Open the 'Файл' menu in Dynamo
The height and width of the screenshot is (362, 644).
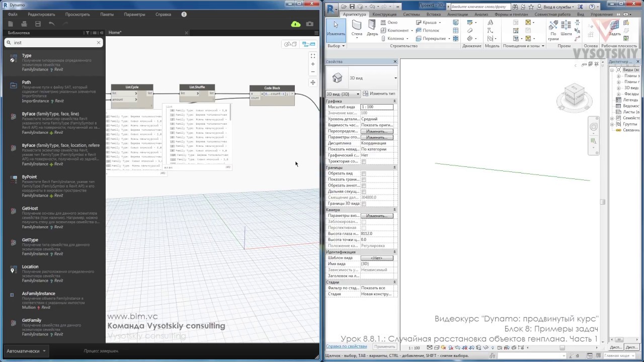coord(13,15)
